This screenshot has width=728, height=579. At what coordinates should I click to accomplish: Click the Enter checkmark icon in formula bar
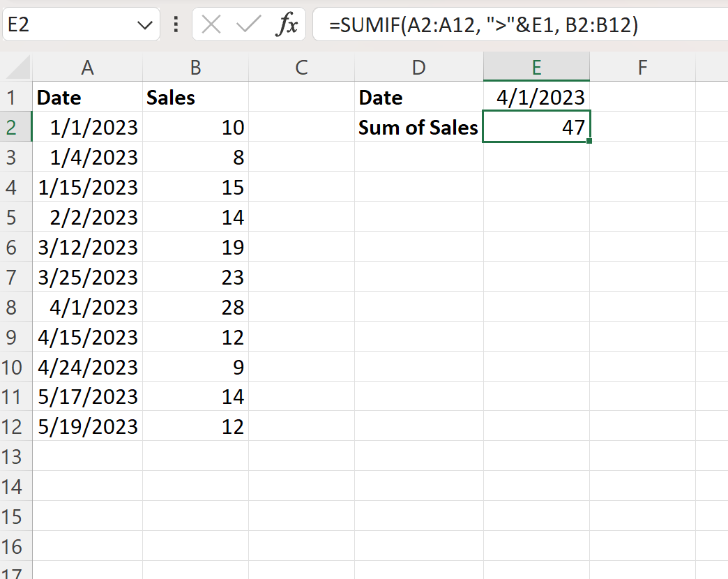click(x=248, y=26)
